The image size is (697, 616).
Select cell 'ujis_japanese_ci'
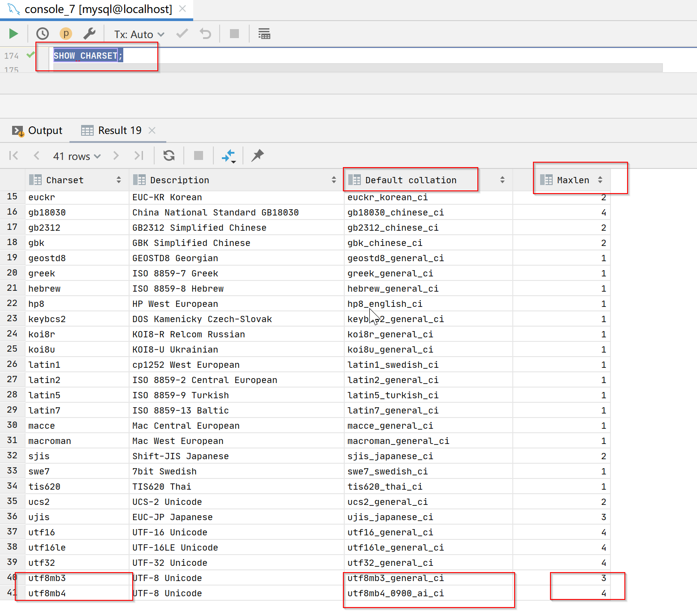click(x=428, y=517)
